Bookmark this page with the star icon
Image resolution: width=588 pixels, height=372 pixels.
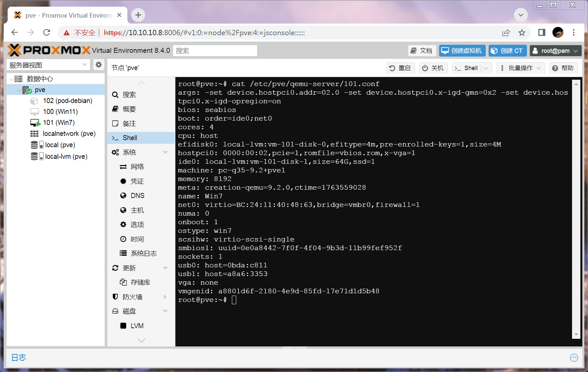[x=522, y=33]
